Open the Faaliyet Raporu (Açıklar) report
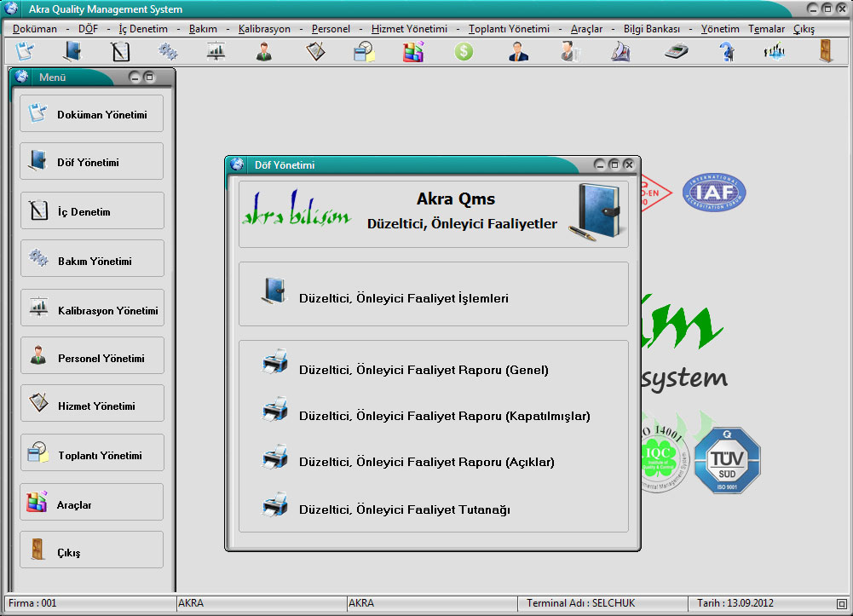This screenshot has height=616, width=853. click(426, 462)
